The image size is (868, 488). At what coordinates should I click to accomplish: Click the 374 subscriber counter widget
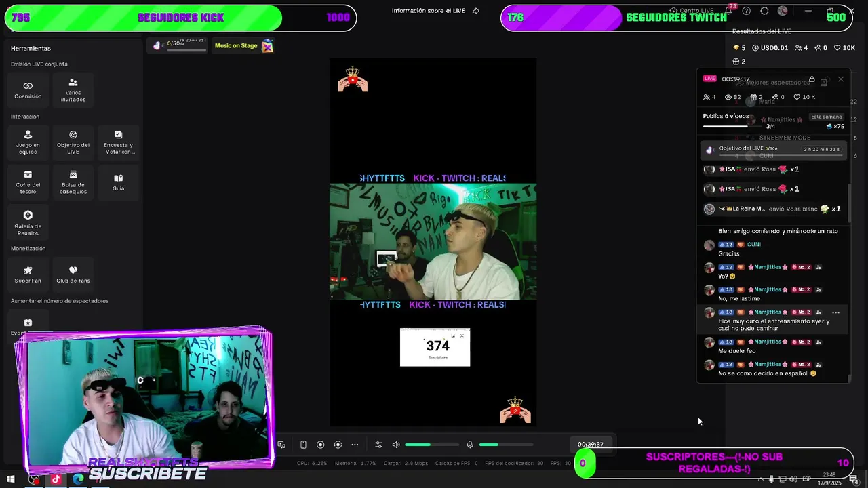point(435,347)
